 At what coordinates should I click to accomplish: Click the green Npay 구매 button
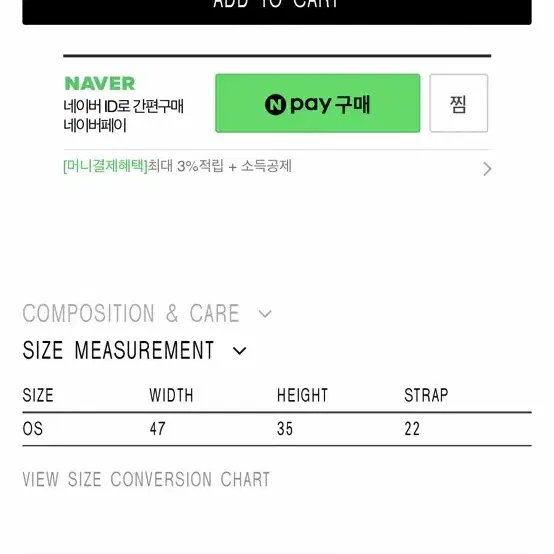318,103
